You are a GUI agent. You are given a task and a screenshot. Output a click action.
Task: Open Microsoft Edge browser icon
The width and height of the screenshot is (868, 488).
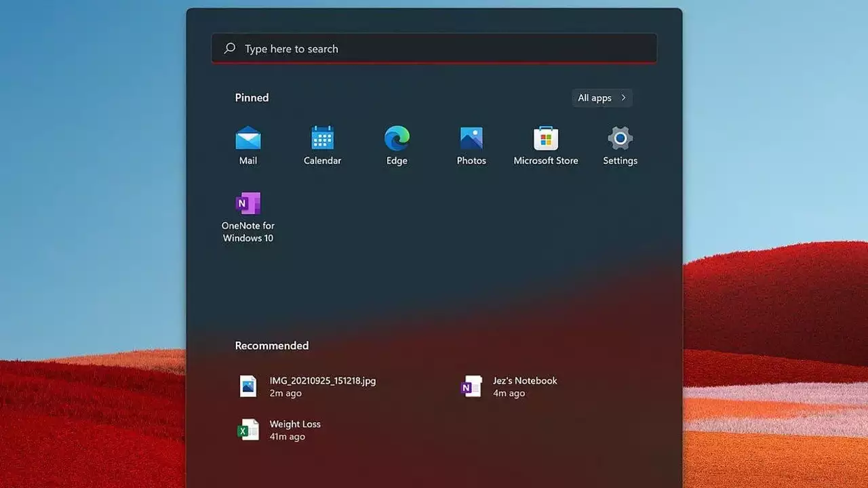(x=397, y=138)
